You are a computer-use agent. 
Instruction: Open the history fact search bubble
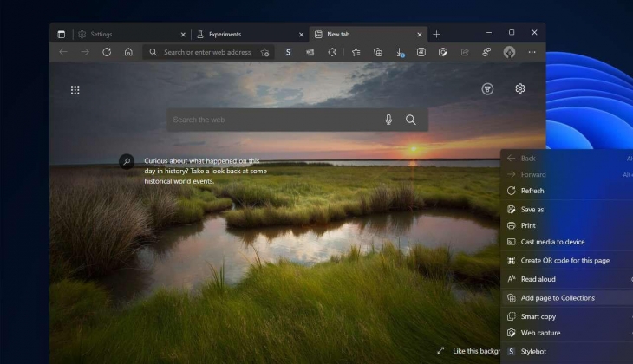[127, 161]
